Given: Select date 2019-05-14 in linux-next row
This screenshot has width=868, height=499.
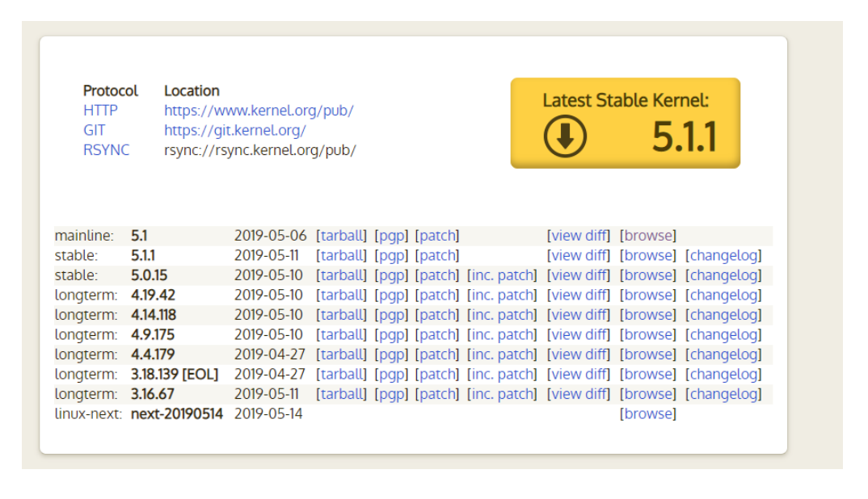Looking at the screenshot, I should [268, 413].
